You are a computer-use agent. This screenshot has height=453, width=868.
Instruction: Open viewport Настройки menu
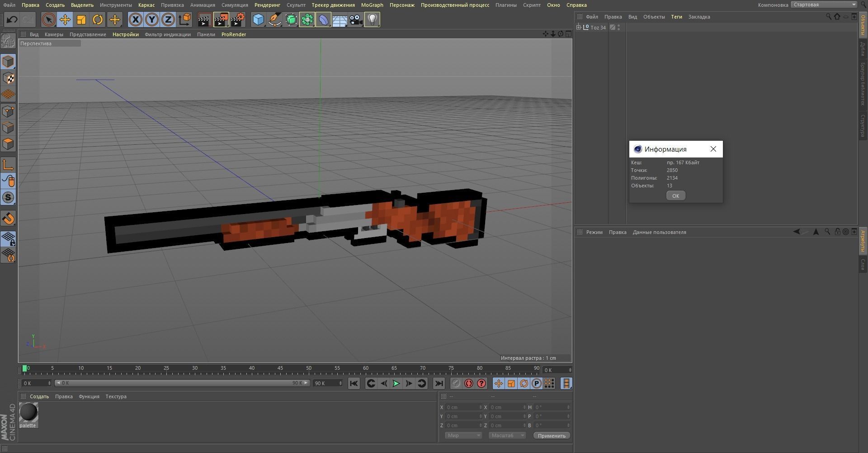coord(126,34)
